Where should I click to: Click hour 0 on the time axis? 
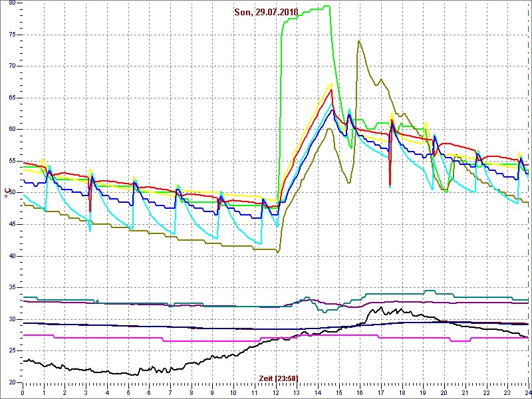click(23, 392)
